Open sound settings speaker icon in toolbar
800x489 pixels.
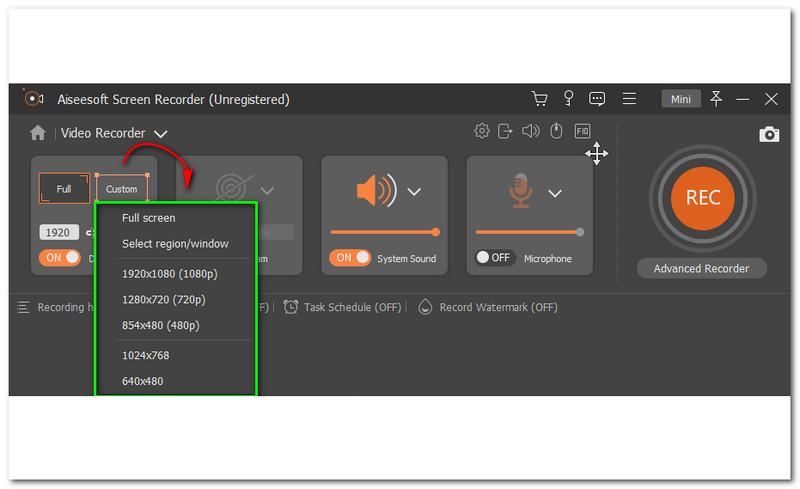pos(531,131)
